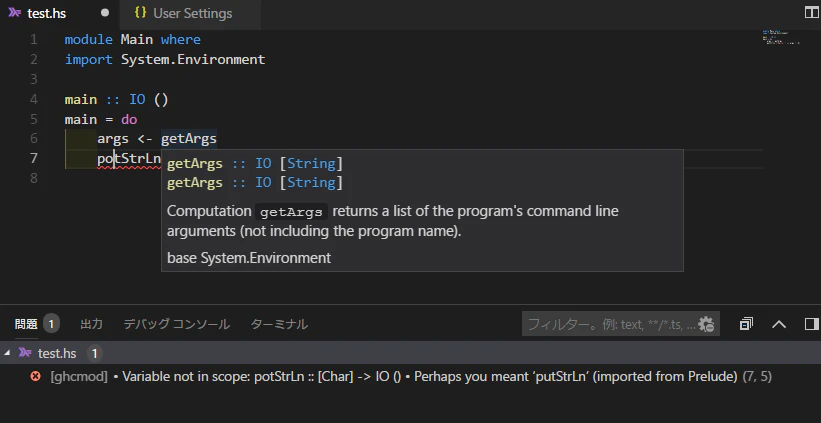The height and width of the screenshot is (423, 821).
Task: Click the getArgs call on line 6
Action: 188,139
